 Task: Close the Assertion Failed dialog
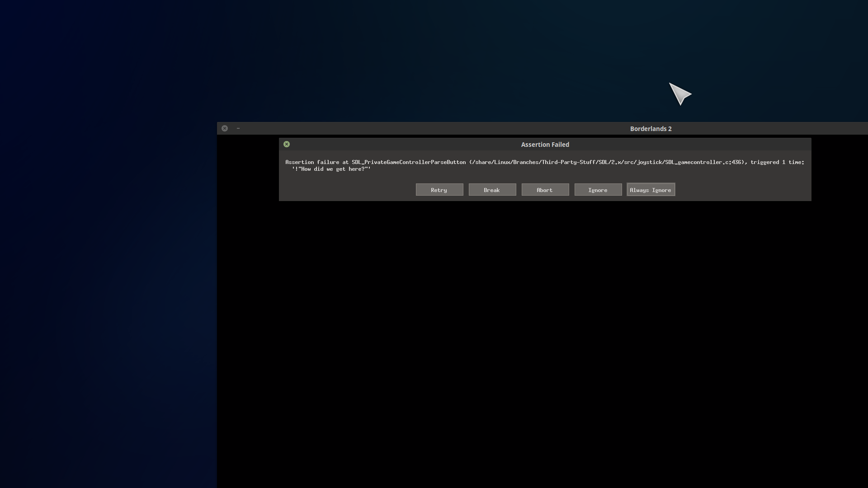[287, 144]
